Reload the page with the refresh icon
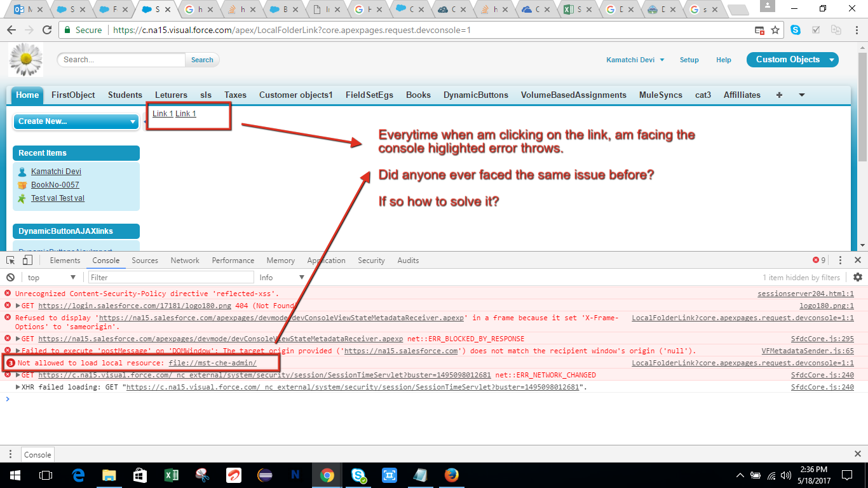 coord(47,30)
